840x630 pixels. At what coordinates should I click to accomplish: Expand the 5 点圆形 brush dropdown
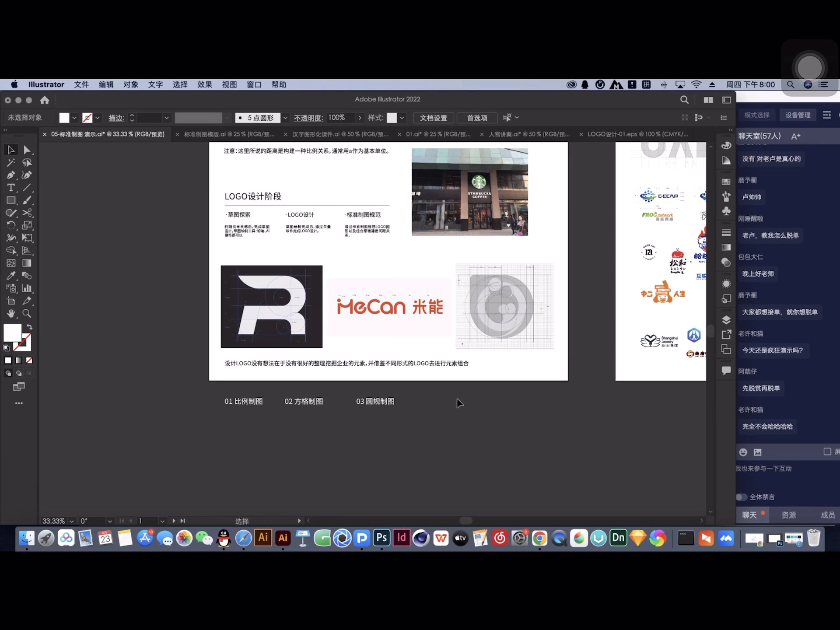[285, 118]
